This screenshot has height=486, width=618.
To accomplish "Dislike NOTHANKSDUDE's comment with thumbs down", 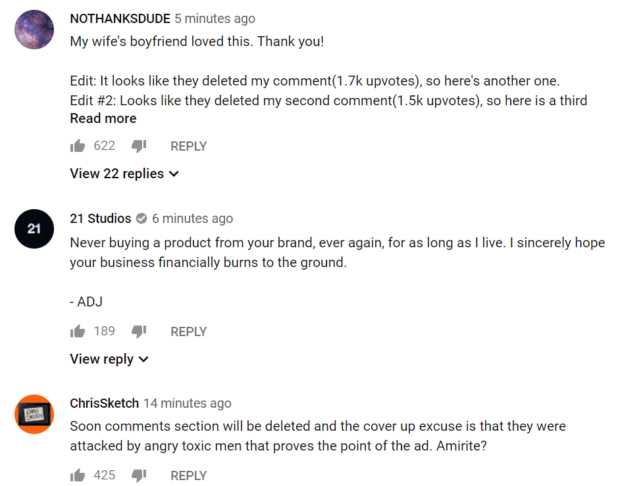I will click(x=139, y=146).
